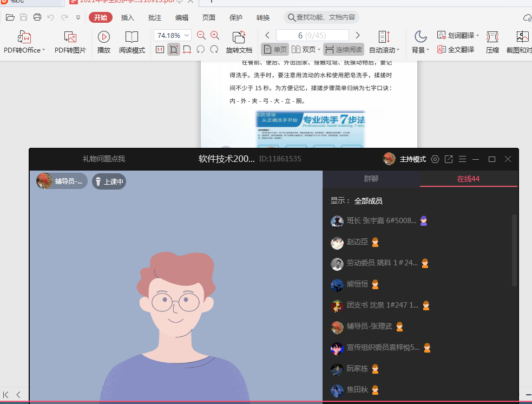Open the 插入 ribbon tab
Screen dimensions: 532x404
(x=127, y=17)
